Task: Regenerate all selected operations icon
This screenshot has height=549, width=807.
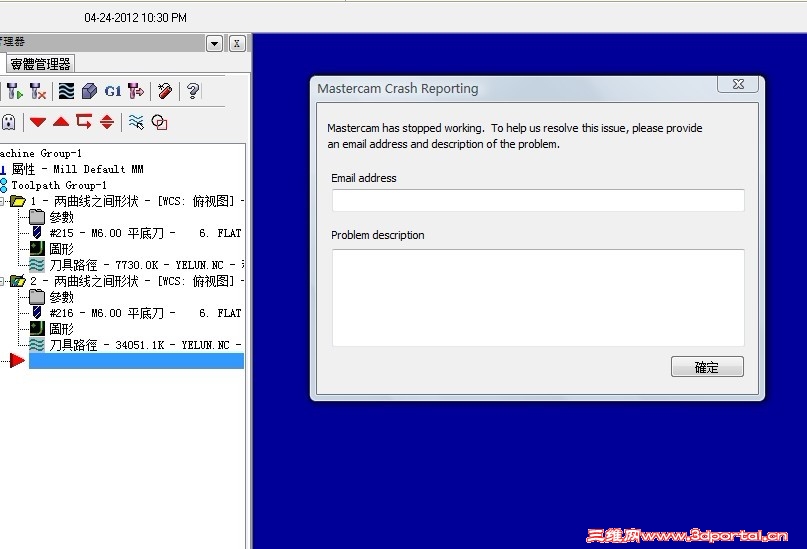Action: click(15, 92)
